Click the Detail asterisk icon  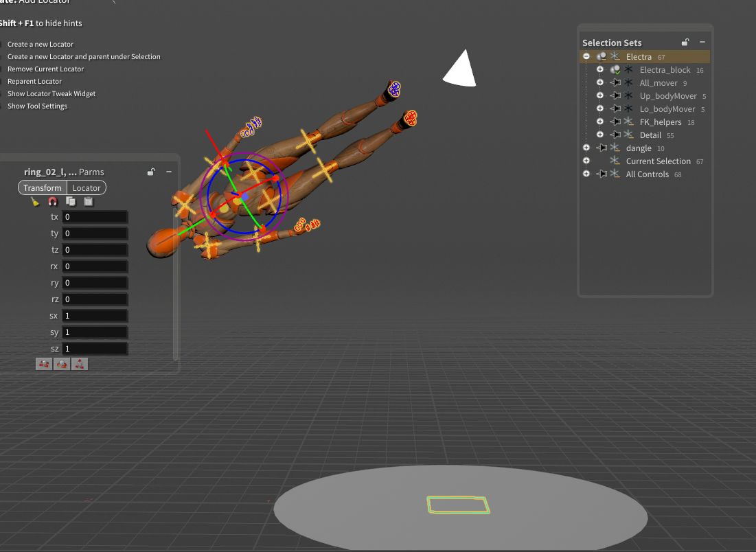[x=628, y=135]
